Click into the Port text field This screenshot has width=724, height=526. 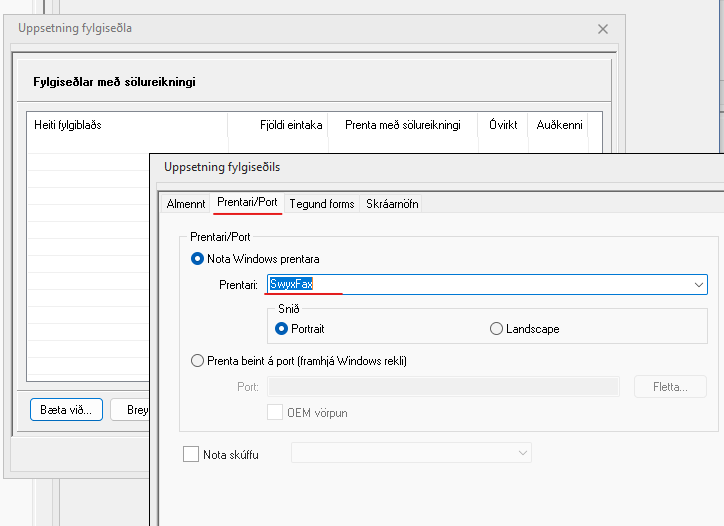442,387
